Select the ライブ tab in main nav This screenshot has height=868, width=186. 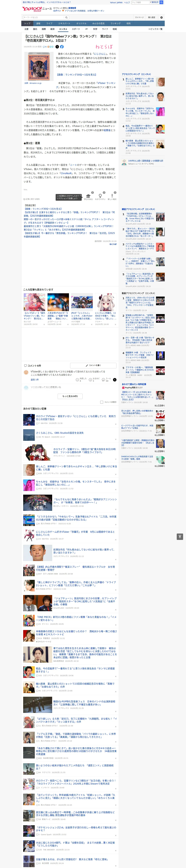click(49, 24)
